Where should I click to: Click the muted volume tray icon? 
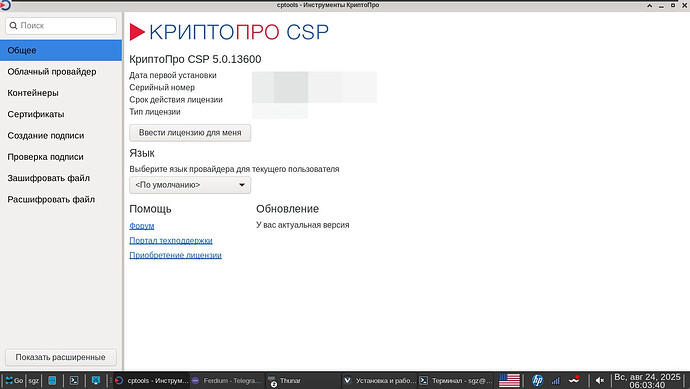(599, 381)
